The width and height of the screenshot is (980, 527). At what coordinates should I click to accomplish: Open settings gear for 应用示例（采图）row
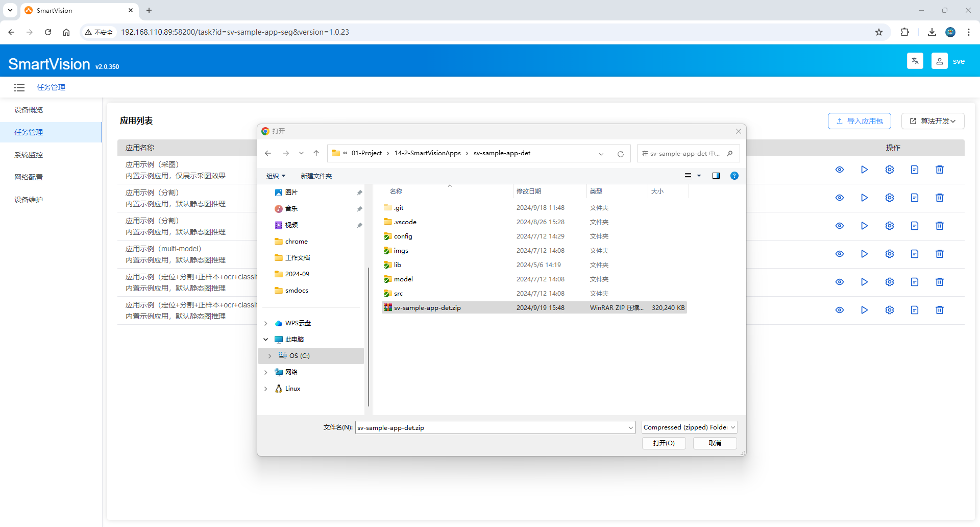(890, 170)
